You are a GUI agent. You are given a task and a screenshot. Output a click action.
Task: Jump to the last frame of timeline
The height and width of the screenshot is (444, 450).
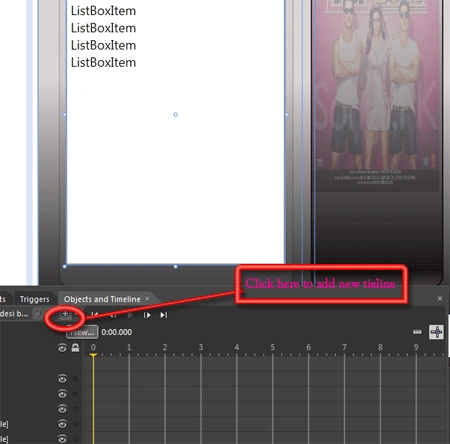pos(163,315)
